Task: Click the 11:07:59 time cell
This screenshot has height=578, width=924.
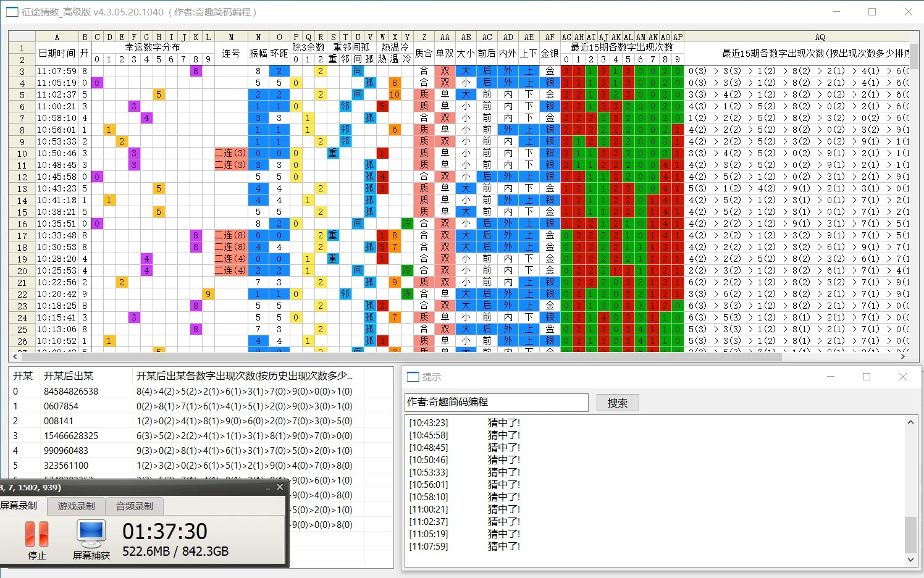Action: point(57,72)
